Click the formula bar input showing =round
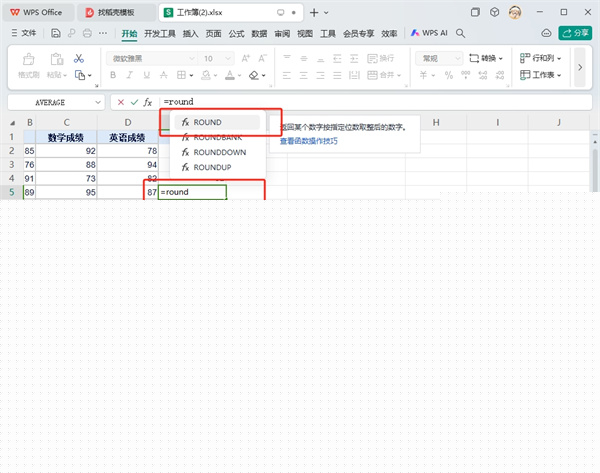The height and width of the screenshot is (473, 600). (375, 102)
